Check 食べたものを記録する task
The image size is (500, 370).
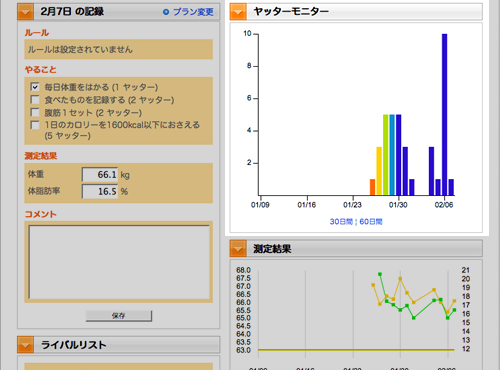click(x=35, y=99)
